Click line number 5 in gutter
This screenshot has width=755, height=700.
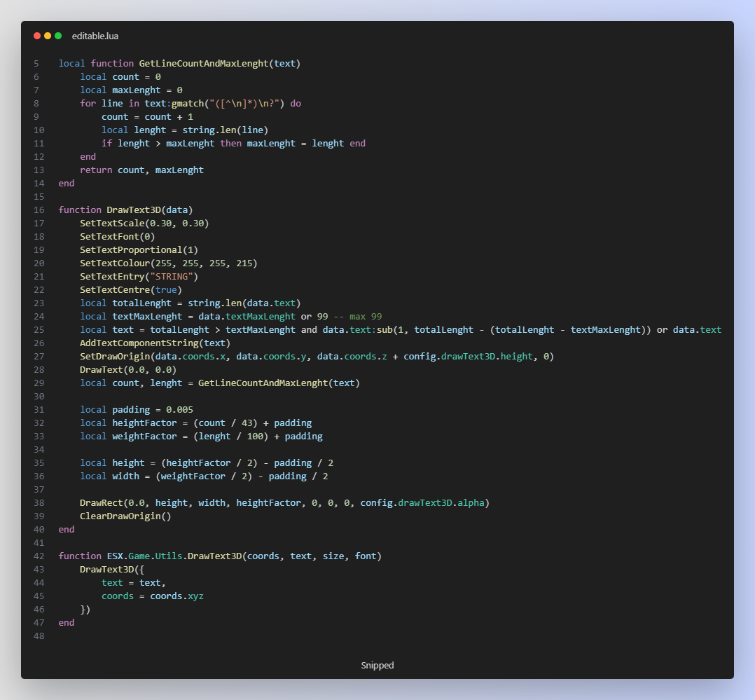click(36, 63)
